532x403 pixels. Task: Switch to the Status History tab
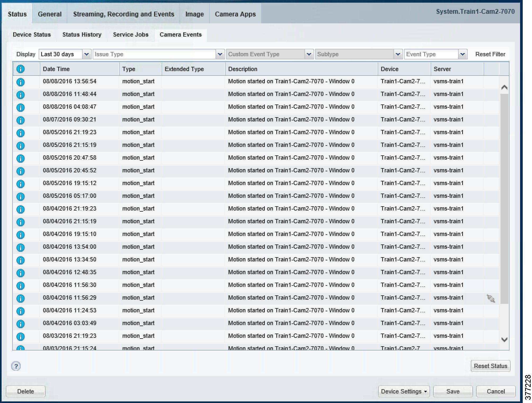click(82, 34)
